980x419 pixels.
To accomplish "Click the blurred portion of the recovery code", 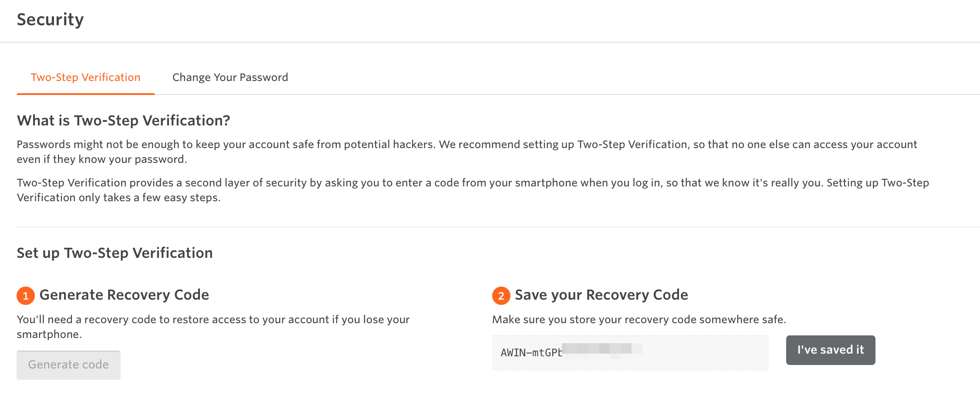I will point(603,351).
